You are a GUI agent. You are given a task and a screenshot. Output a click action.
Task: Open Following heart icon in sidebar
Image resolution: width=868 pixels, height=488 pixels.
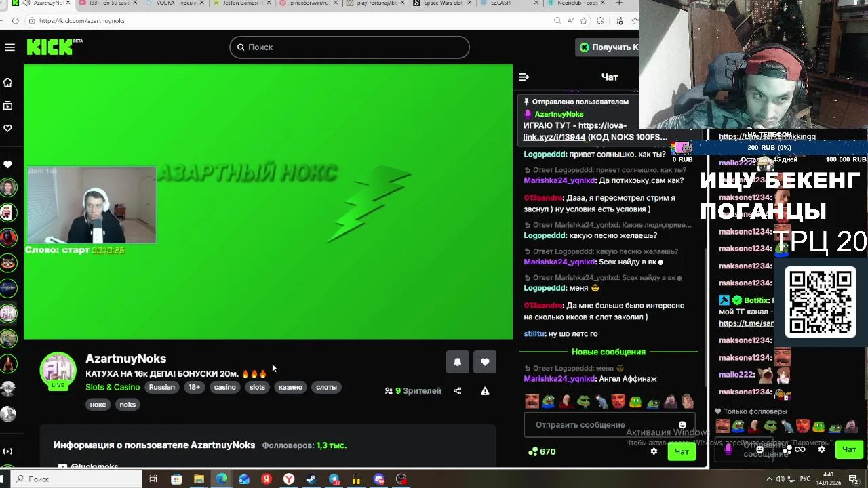pos(8,128)
